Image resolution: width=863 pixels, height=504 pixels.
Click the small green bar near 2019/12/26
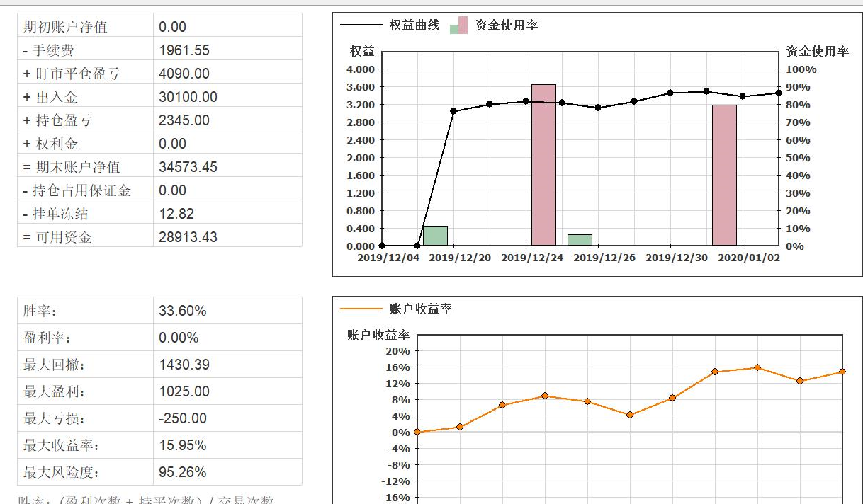point(580,240)
